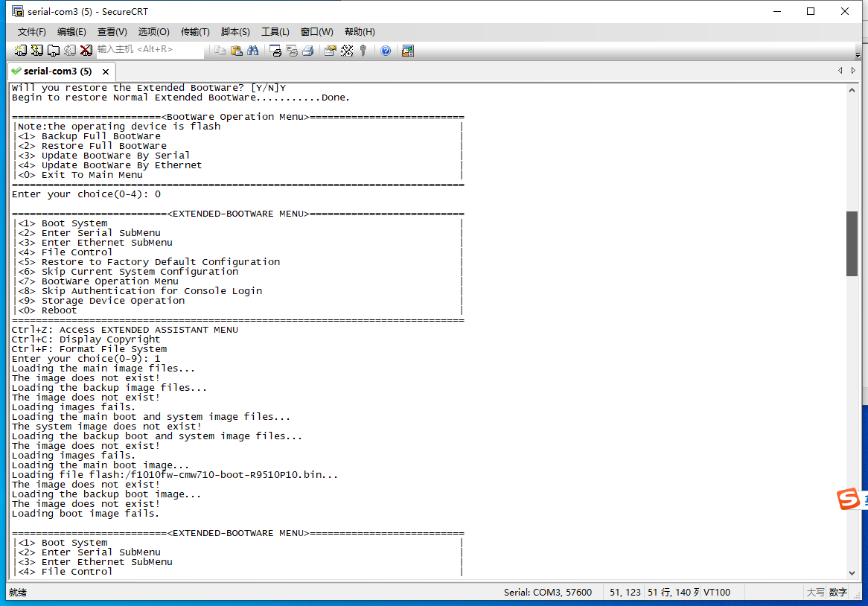Viewport: 868px width, 606px height.
Task: Open the 传输(T) menu
Action: point(195,32)
